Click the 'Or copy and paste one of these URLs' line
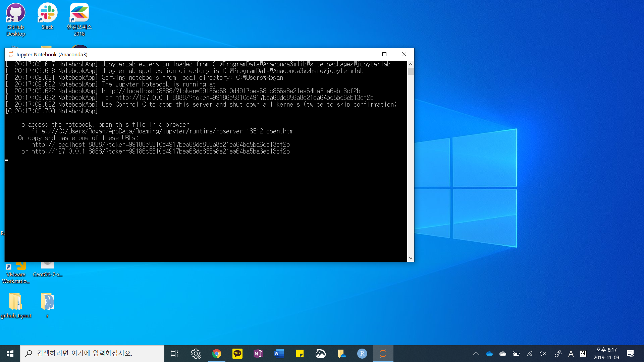 click(x=78, y=138)
